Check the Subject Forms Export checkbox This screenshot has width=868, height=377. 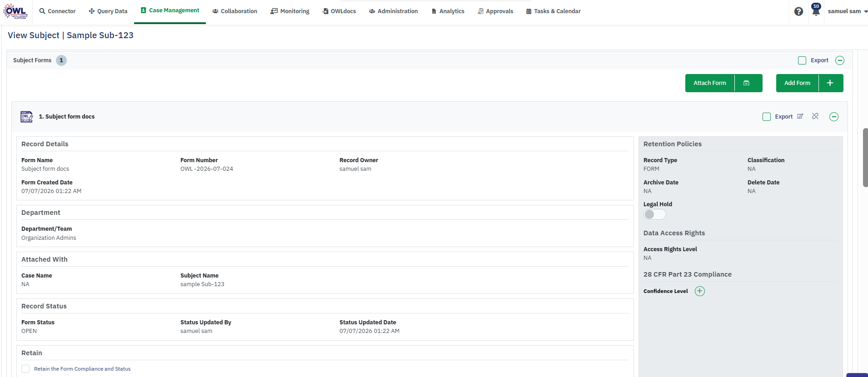(802, 60)
